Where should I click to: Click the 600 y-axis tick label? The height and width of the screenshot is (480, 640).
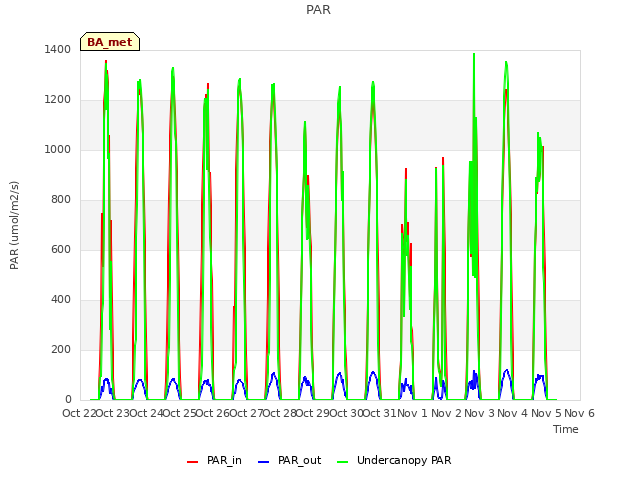(x=61, y=249)
